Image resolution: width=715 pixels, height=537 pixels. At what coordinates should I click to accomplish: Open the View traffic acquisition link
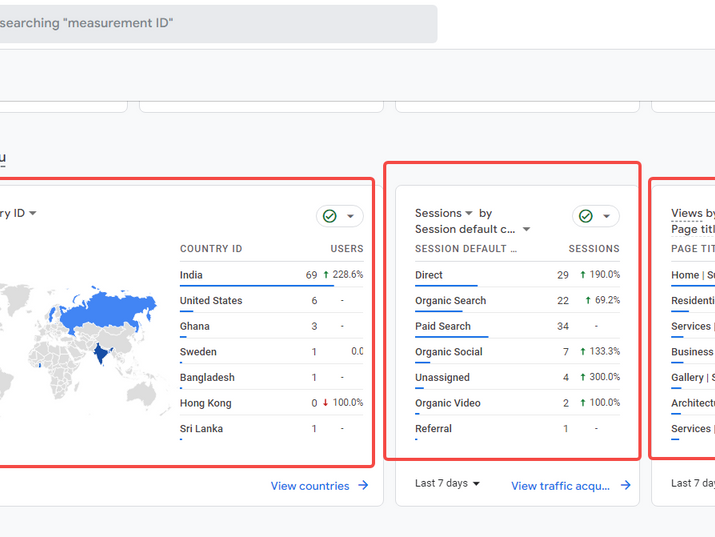[560, 486]
